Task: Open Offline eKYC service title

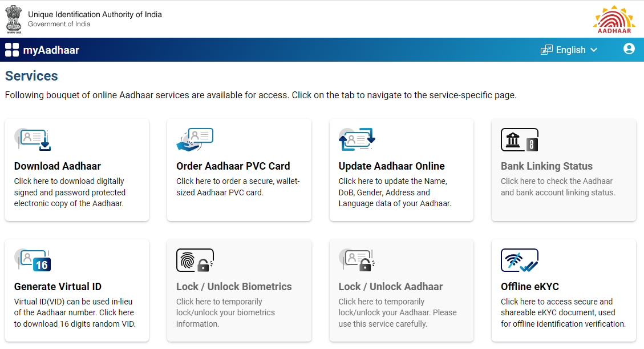Action: (530, 287)
